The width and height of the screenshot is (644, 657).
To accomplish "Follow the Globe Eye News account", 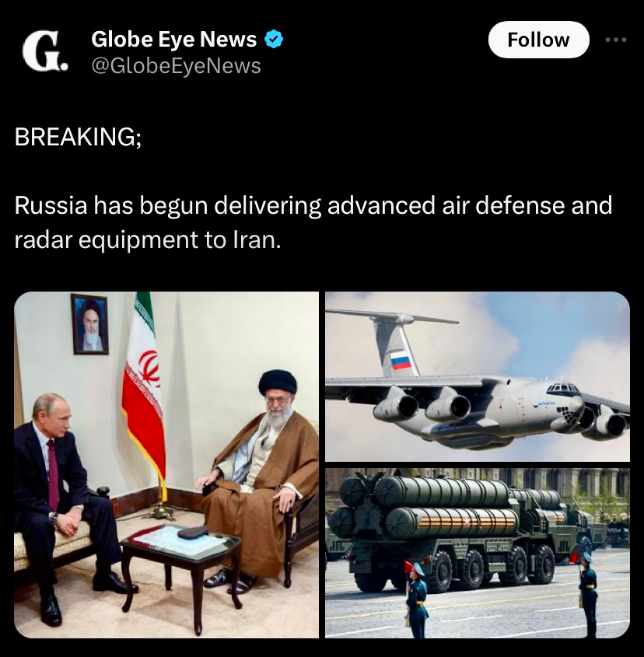I will 539,40.
